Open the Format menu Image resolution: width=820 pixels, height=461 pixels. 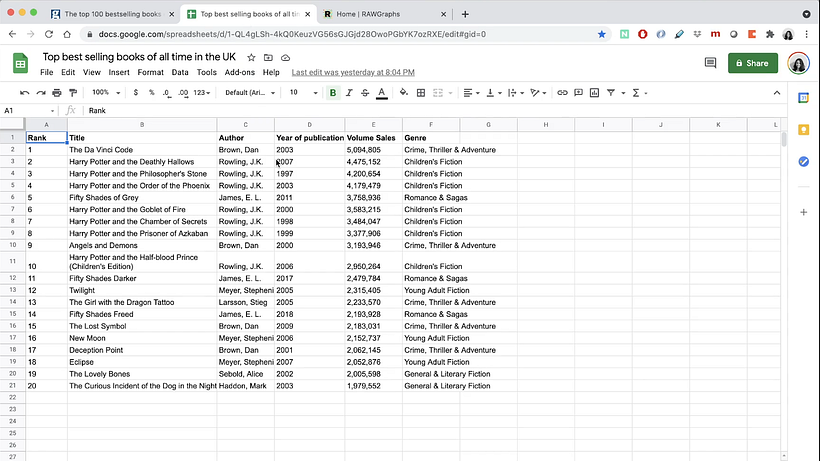pos(151,72)
